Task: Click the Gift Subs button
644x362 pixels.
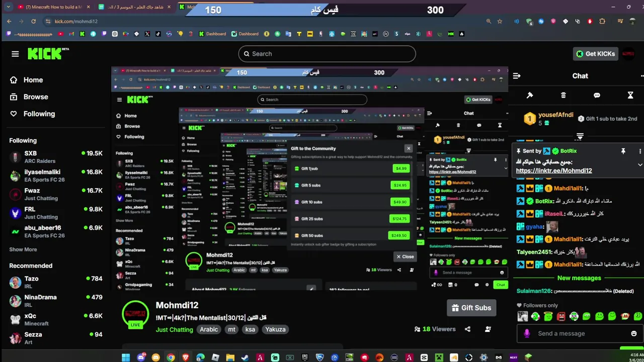Action: [471, 308]
